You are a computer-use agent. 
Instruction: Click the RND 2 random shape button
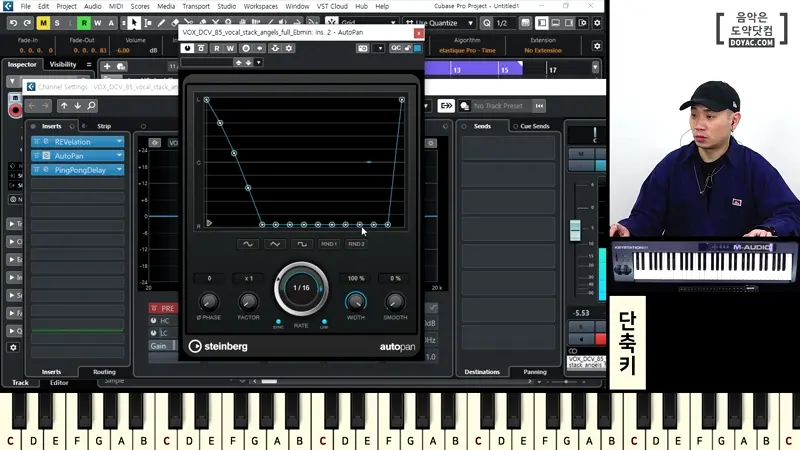pyautogui.click(x=356, y=244)
